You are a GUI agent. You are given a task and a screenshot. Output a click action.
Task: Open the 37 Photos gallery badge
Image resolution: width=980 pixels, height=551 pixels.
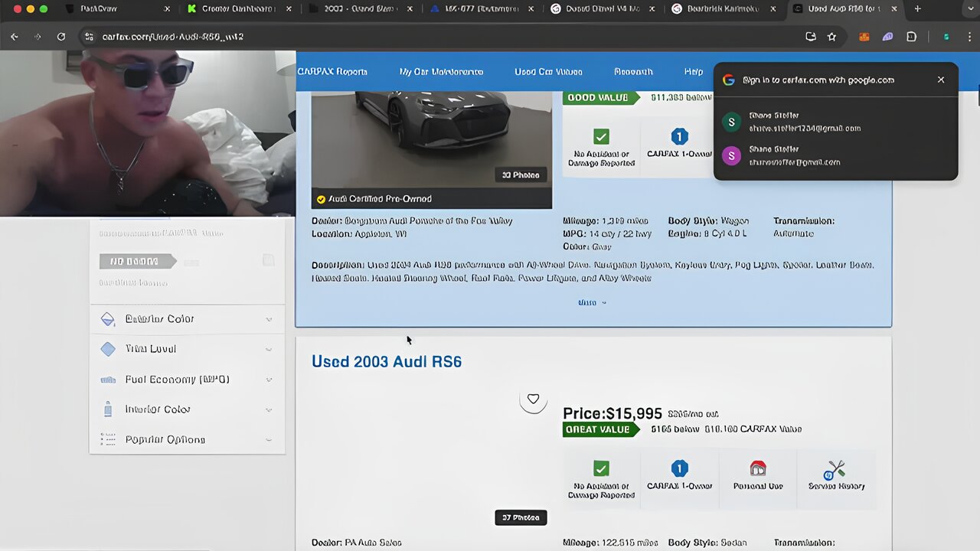tap(521, 517)
